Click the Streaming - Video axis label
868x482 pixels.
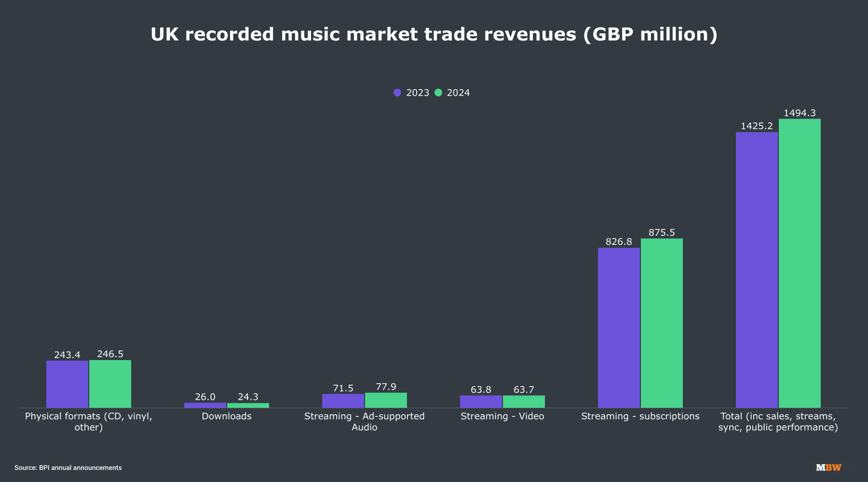[x=502, y=416]
